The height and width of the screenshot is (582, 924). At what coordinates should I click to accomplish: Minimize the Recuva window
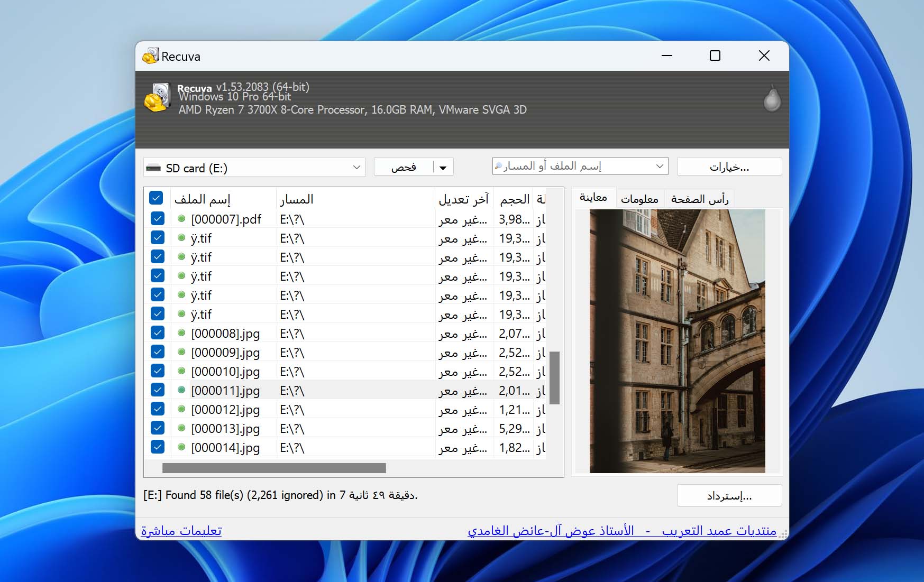click(667, 56)
